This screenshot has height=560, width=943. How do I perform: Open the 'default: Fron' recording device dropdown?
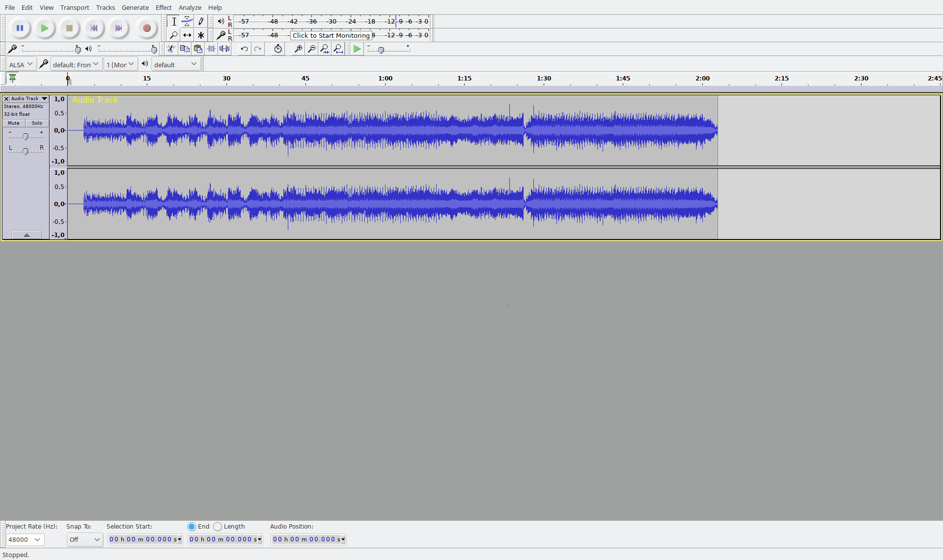click(x=76, y=64)
